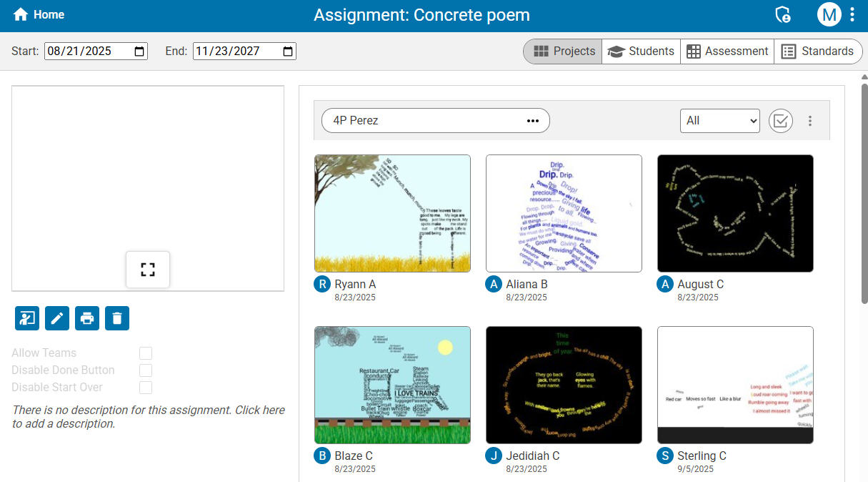Click the trash delete icon
Viewport: 868px width, 482px height.
coord(116,318)
